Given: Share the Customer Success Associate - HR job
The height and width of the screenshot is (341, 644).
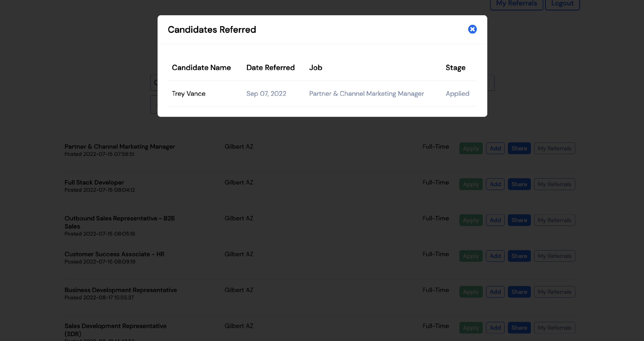Looking at the screenshot, I should pos(519,256).
